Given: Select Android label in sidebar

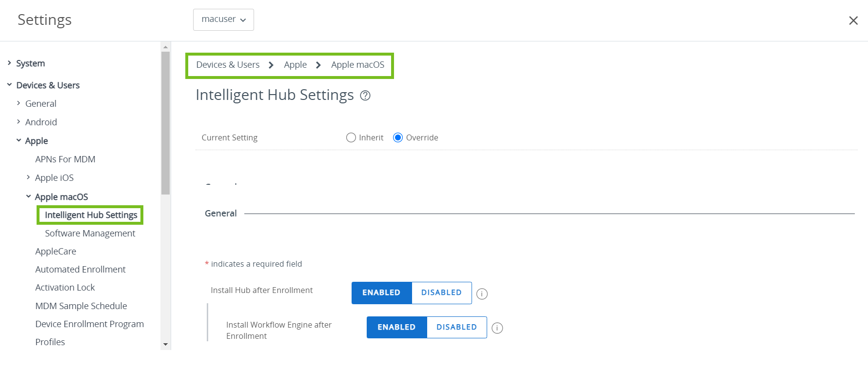Looking at the screenshot, I should (41, 122).
